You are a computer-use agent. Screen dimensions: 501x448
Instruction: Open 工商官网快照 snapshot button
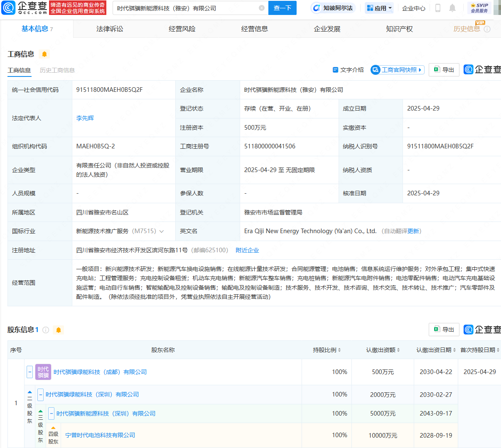coord(398,70)
